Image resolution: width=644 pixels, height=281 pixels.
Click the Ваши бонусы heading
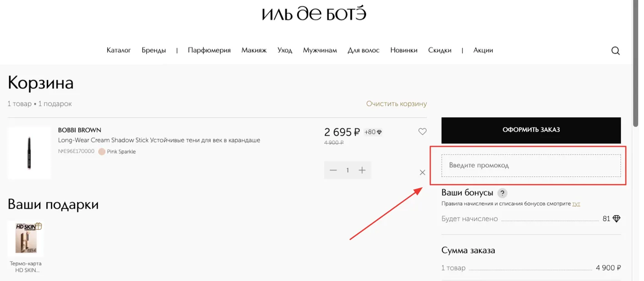(467, 193)
